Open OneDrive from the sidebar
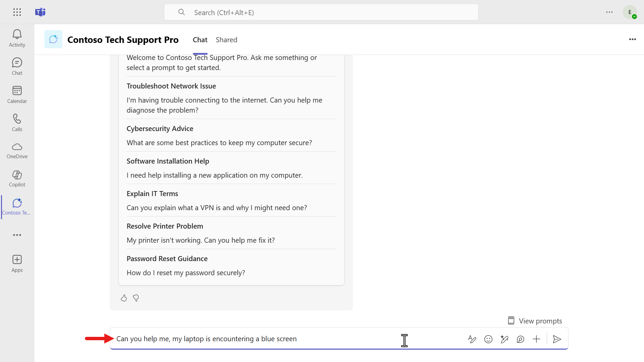This screenshot has height=362, width=644. 17,150
